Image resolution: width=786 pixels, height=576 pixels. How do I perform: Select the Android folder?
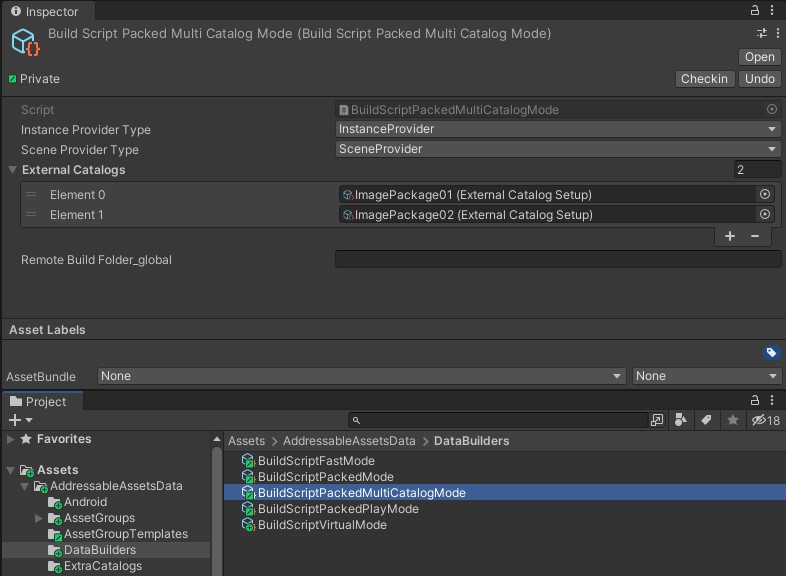85,502
